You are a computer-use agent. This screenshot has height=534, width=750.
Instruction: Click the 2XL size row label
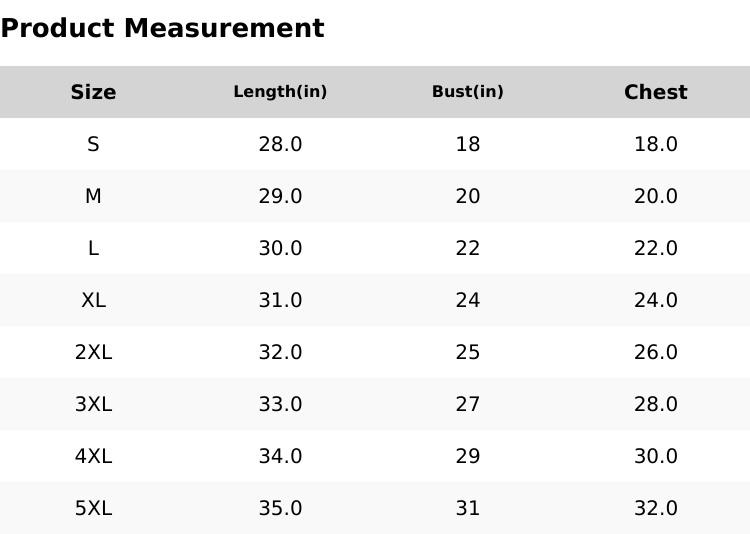point(93,352)
